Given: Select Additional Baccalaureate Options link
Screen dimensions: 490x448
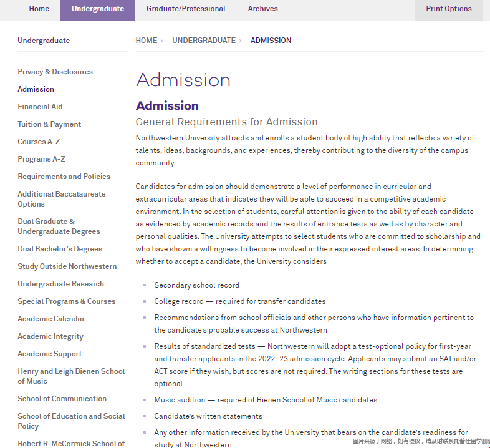Looking at the screenshot, I should [61, 199].
